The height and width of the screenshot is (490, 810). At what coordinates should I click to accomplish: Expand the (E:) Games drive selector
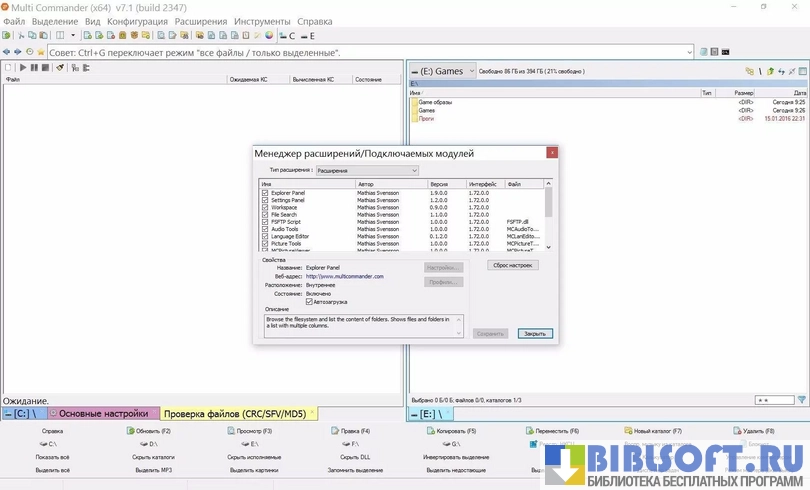(x=470, y=72)
